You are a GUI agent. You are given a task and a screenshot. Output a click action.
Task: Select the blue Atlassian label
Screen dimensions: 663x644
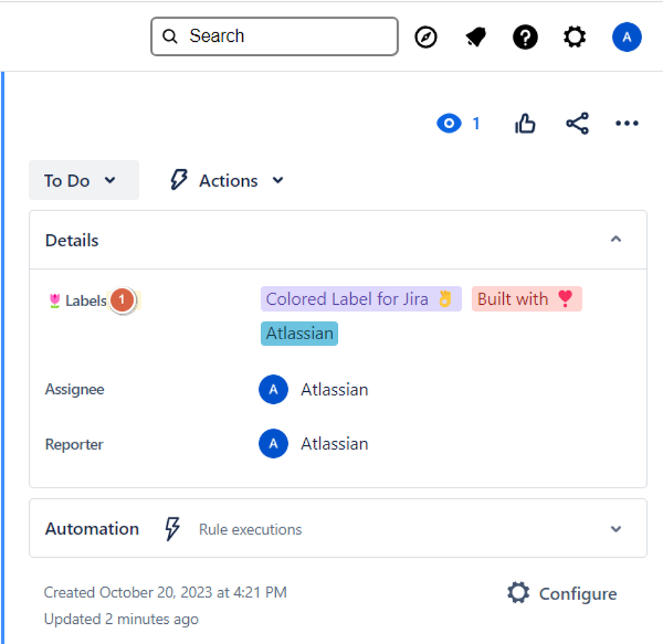(x=299, y=334)
